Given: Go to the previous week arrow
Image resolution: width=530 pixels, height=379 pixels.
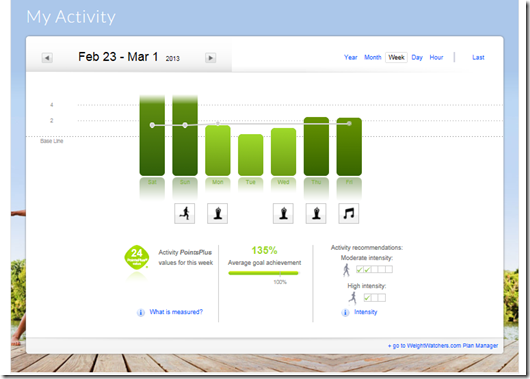Looking at the screenshot, I should (x=47, y=58).
